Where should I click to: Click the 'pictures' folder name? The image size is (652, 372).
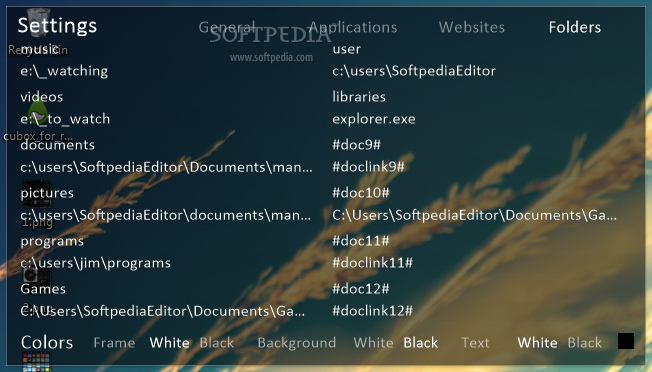pos(47,193)
